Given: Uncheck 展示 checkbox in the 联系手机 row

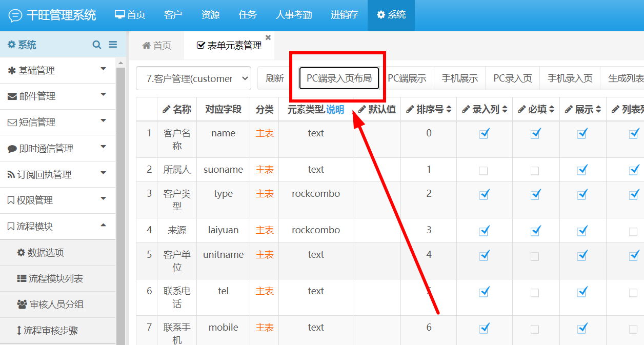Looking at the screenshot, I should [x=582, y=328].
